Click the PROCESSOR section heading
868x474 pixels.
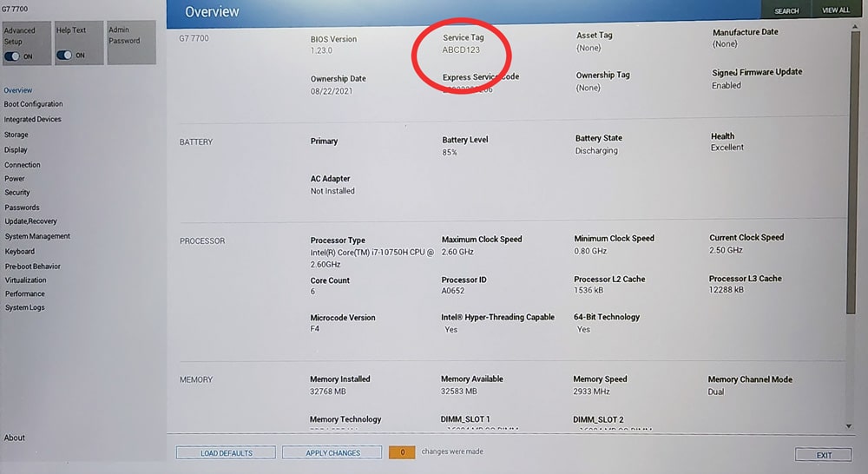click(202, 240)
